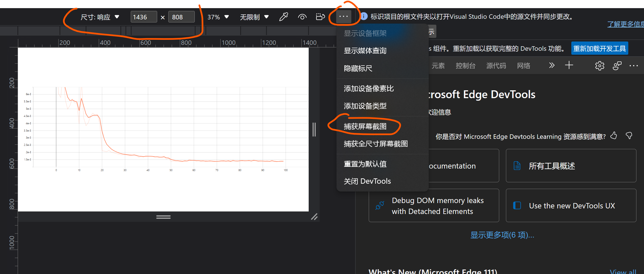Click the viewport height field 808
The width and height of the screenshot is (644, 274).
(x=181, y=17)
